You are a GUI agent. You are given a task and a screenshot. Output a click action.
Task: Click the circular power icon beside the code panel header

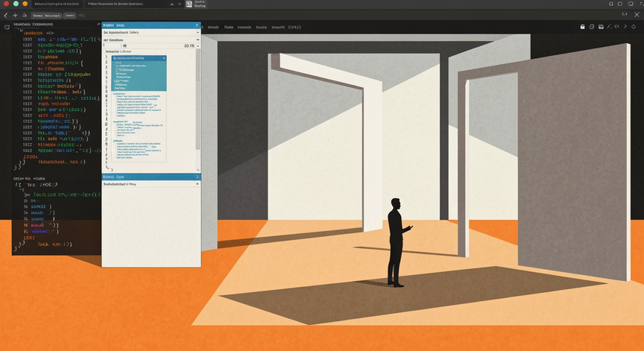(7, 27)
